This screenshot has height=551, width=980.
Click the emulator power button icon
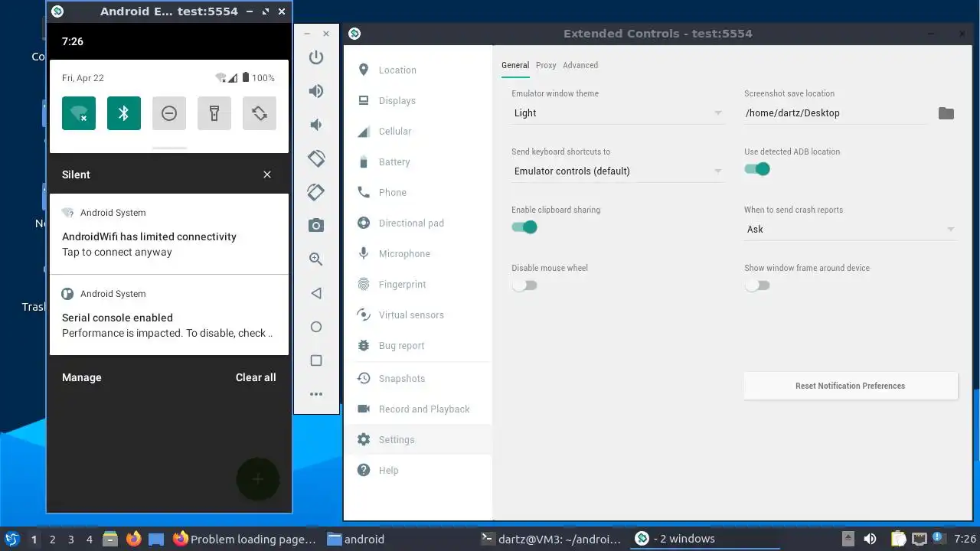point(316,57)
